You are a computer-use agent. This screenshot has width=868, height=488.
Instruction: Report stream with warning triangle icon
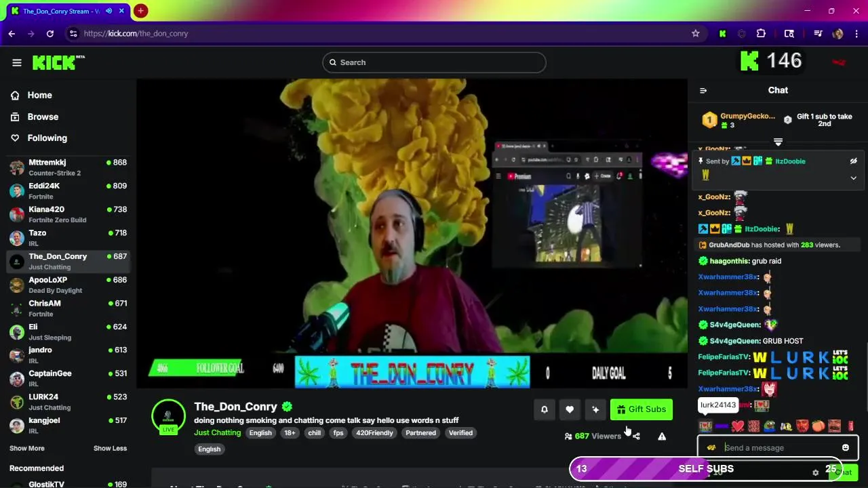click(662, 436)
